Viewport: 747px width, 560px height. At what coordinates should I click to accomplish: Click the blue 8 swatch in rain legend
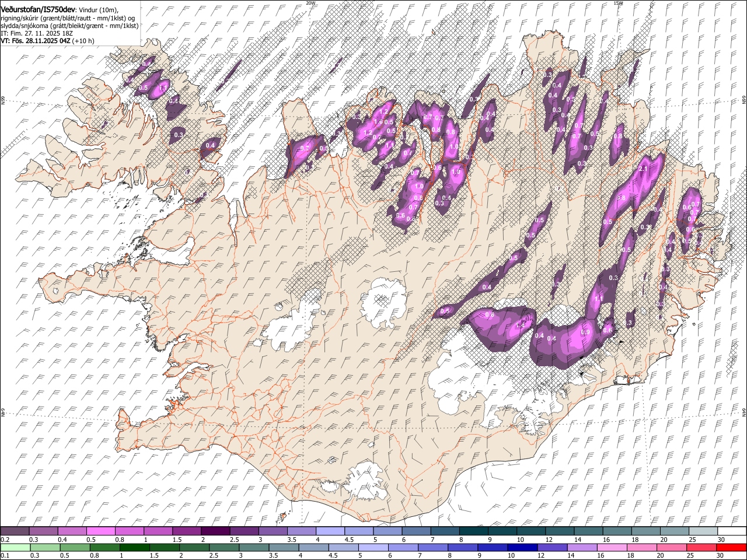pyautogui.click(x=462, y=547)
